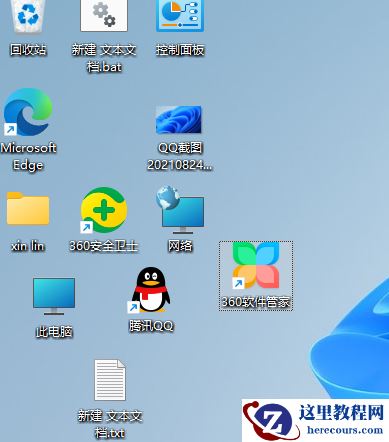Select the 360软件管家 shortcut icon
Image resolution: width=389 pixels, height=442 pixels.
256,265
